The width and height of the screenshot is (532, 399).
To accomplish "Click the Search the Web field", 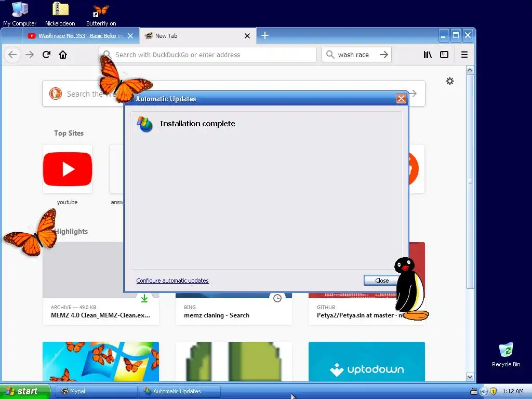I will (233, 94).
